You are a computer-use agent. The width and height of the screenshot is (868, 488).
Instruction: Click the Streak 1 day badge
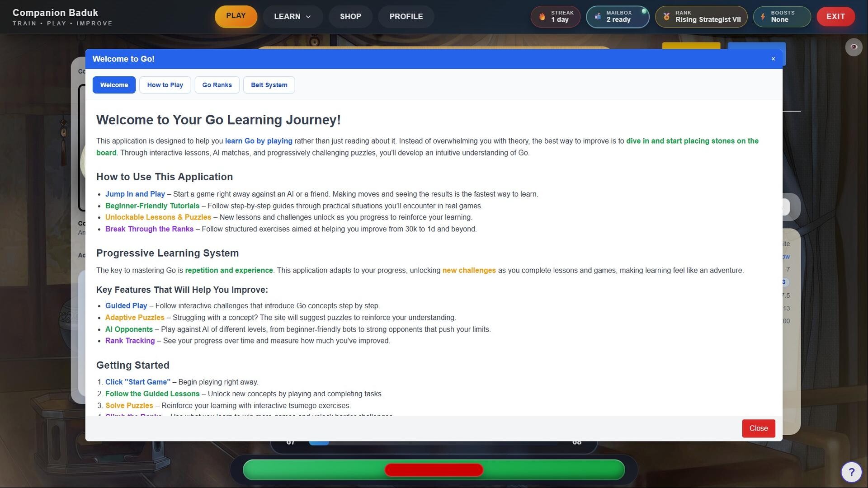click(x=556, y=17)
